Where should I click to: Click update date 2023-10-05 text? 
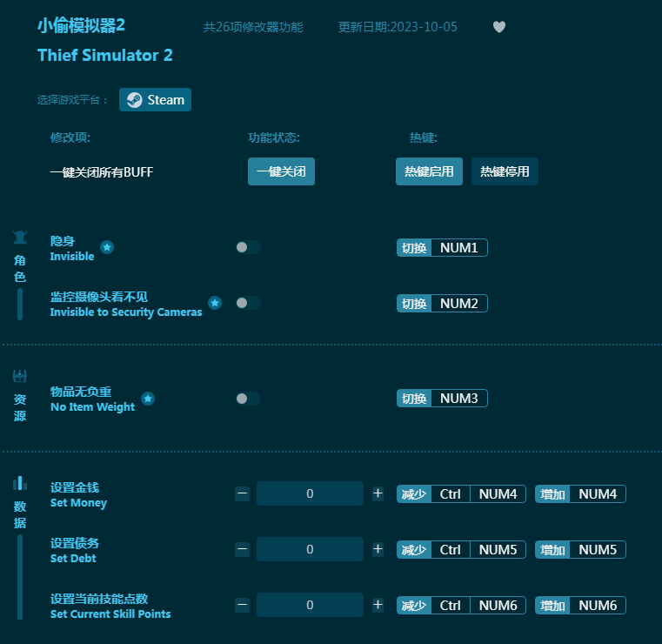click(398, 27)
